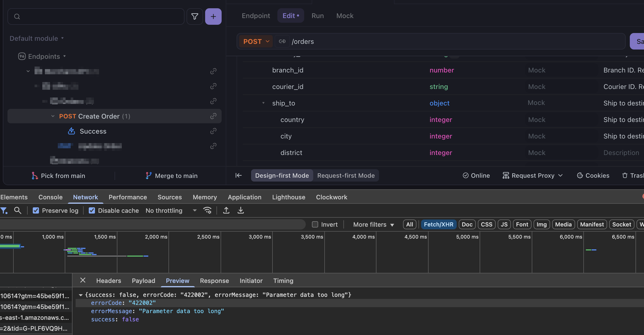Switch to Request-first Mode
644x335 pixels.
(346, 176)
